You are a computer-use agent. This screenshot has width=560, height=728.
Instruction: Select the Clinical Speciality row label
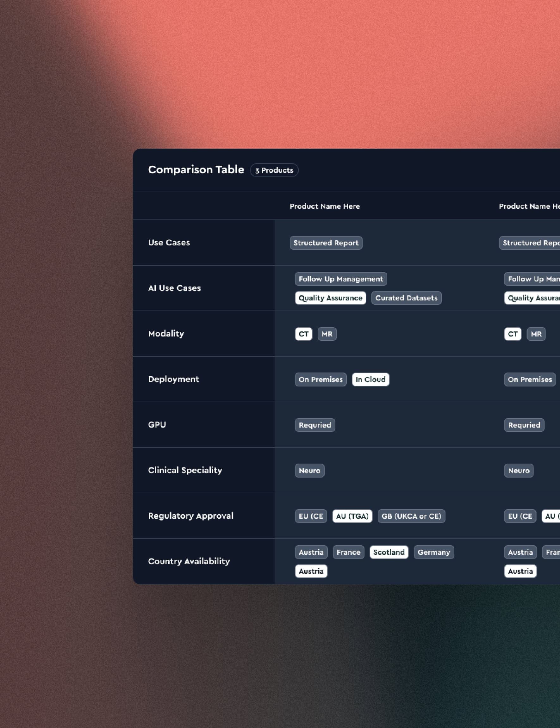point(185,471)
